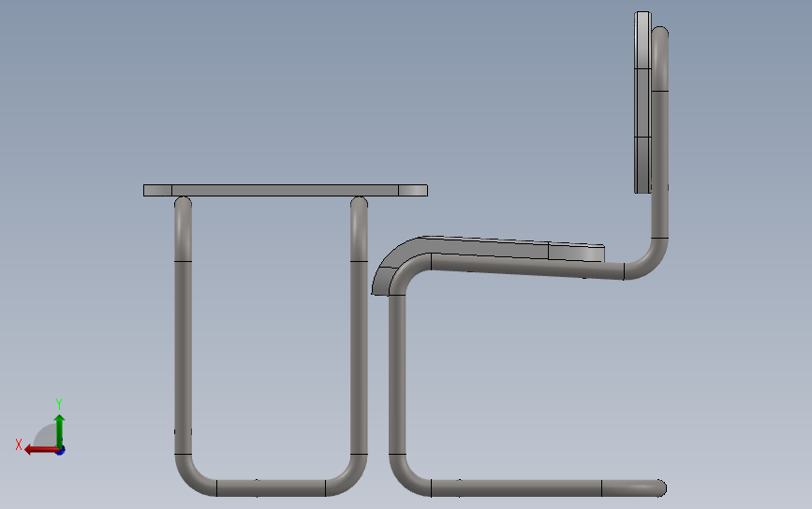812x509 pixels.
Task: Click the green Y axis arrow of the triad
Action: click(60, 430)
